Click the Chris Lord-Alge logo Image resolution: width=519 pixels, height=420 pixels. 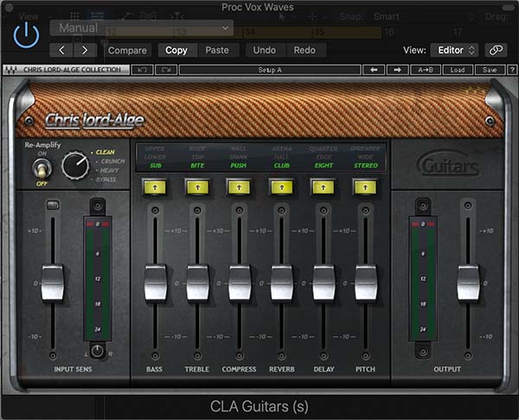94,121
